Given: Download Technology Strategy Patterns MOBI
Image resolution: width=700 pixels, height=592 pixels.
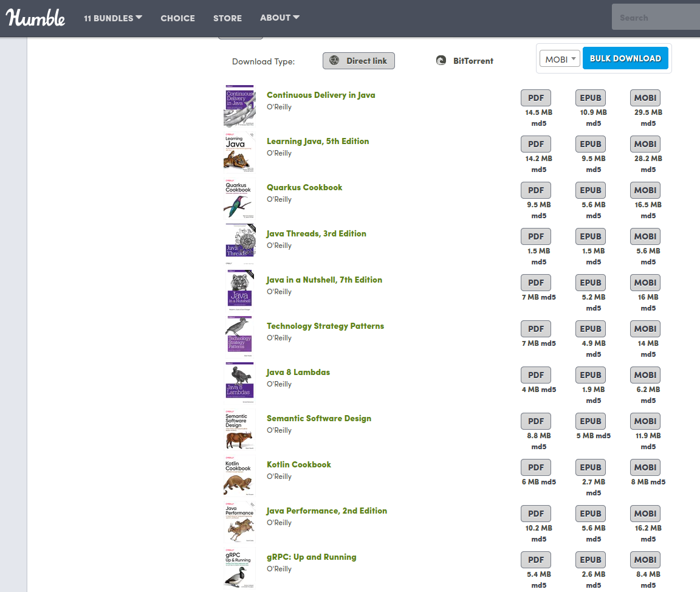Looking at the screenshot, I should [x=645, y=329].
